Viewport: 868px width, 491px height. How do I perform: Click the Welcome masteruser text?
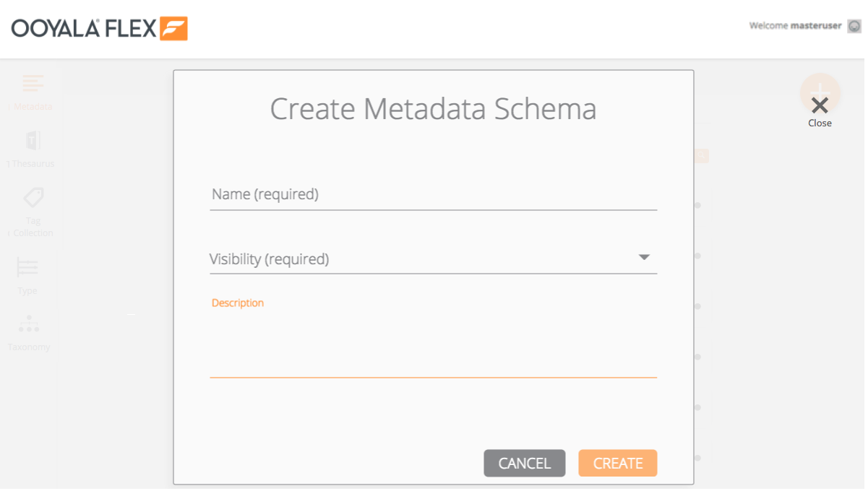pos(795,26)
